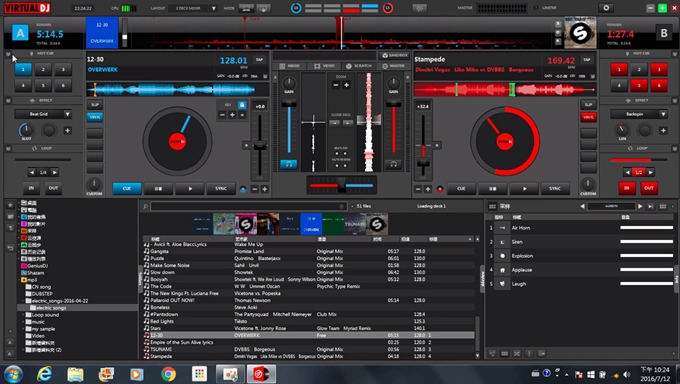
Task: Click deck A headphone cue icon
Action: 288,164
